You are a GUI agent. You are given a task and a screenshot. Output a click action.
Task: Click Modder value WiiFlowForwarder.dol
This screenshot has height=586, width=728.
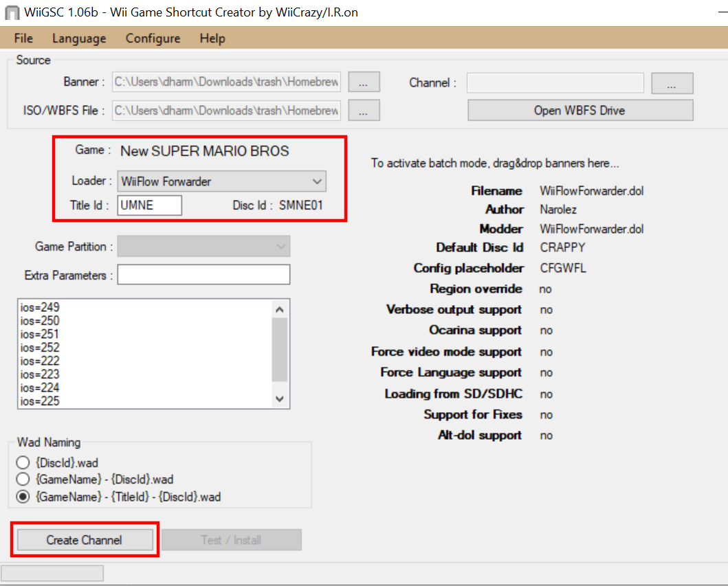(591, 229)
